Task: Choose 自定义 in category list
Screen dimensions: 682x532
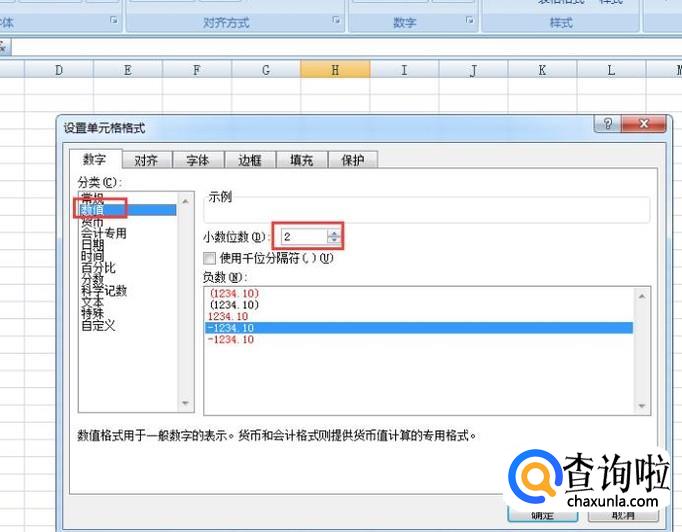Action: pos(98,325)
